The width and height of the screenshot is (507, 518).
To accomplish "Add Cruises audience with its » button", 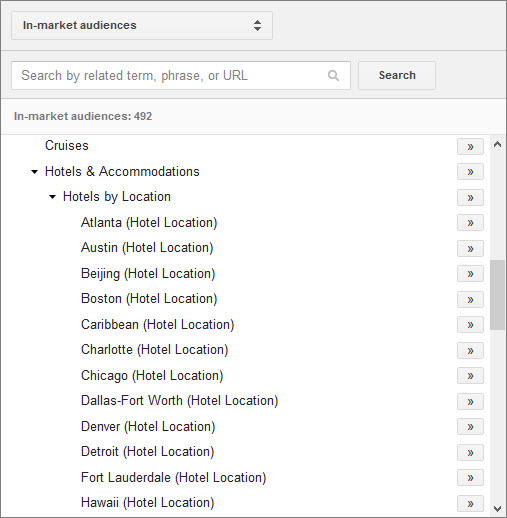I will click(x=470, y=147).
